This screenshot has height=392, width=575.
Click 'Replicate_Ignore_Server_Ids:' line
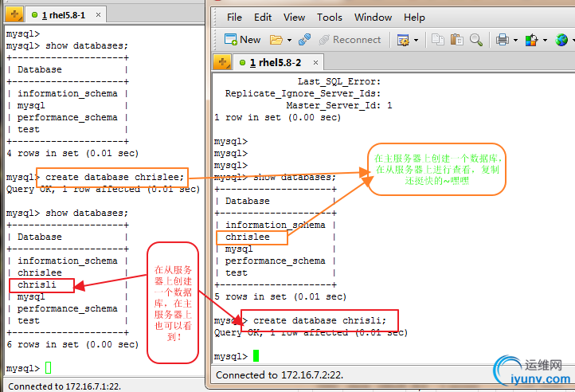pyautogui.click(x=303, y=93)
